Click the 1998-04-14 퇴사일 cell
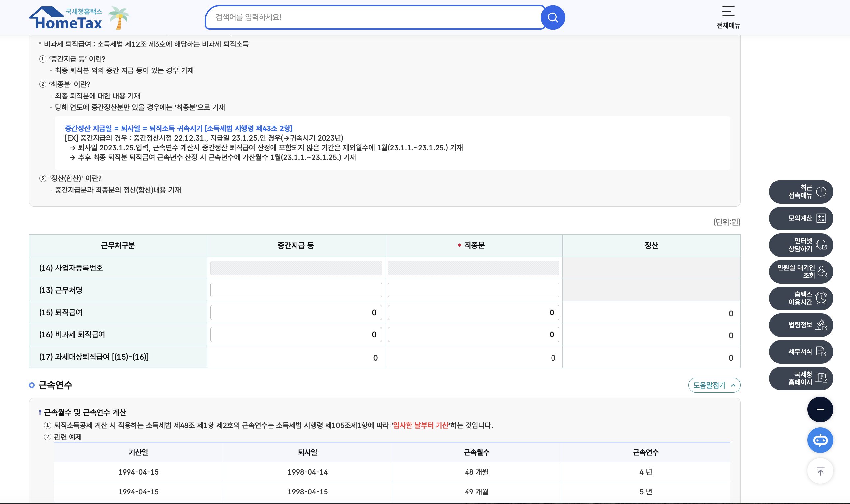Screen dimensions: 850x504 (x=307, y=472)
